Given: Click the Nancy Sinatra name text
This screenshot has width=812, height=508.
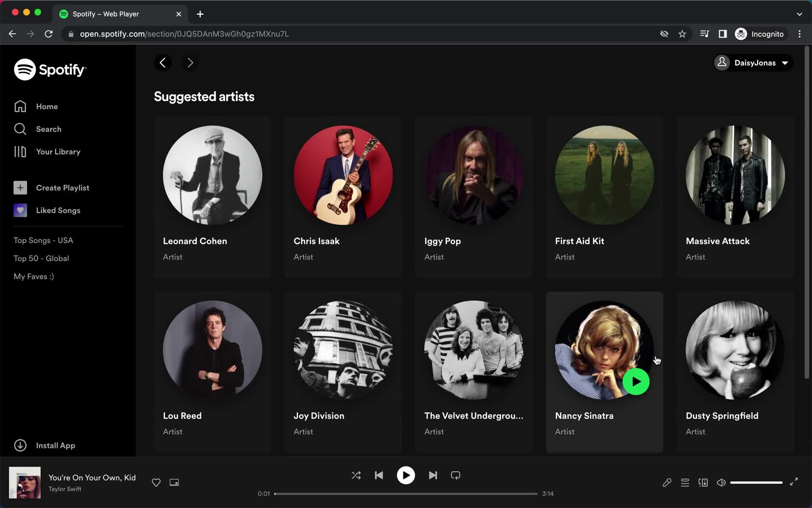Looking at the screenshot, I should click(584, 416).
